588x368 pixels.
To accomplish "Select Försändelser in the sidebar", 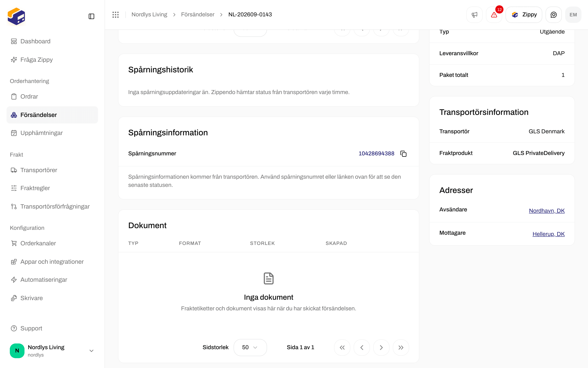I will (52, 115).
